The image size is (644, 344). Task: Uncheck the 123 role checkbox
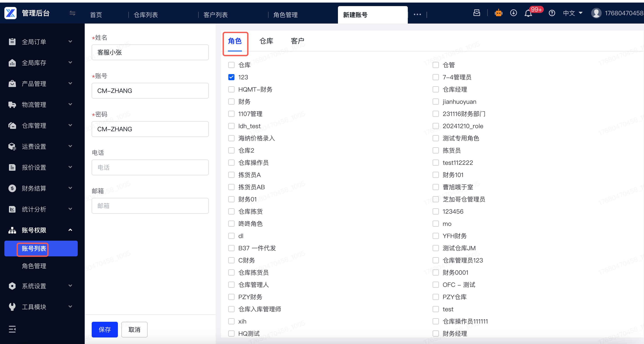pos(231,77)
